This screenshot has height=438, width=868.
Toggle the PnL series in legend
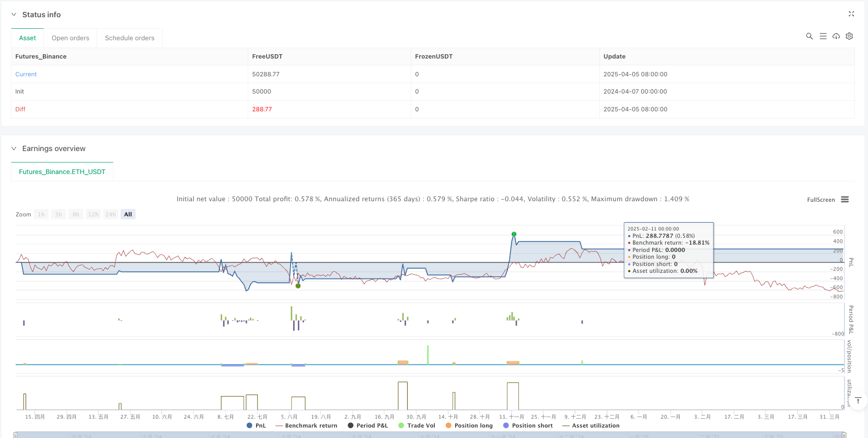click(256, 425)
